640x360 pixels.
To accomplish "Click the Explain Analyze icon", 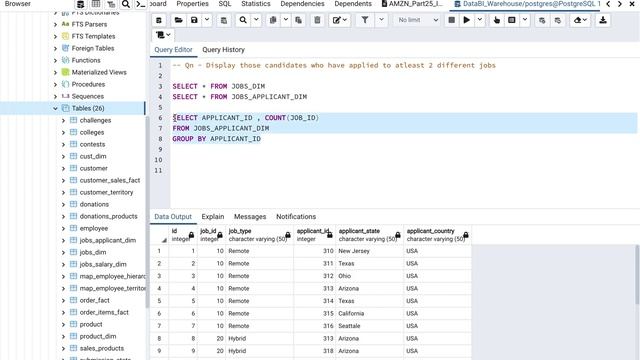I will pos(511,20).
